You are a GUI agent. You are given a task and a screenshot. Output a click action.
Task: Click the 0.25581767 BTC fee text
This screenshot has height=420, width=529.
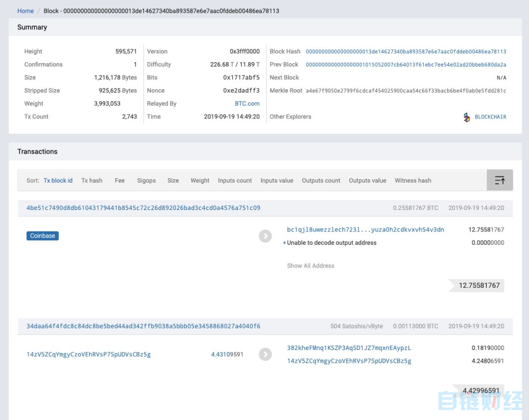point(415,208)
